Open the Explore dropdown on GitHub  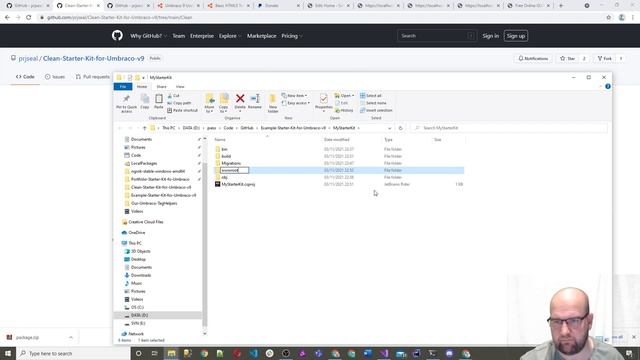pos(230,36)
